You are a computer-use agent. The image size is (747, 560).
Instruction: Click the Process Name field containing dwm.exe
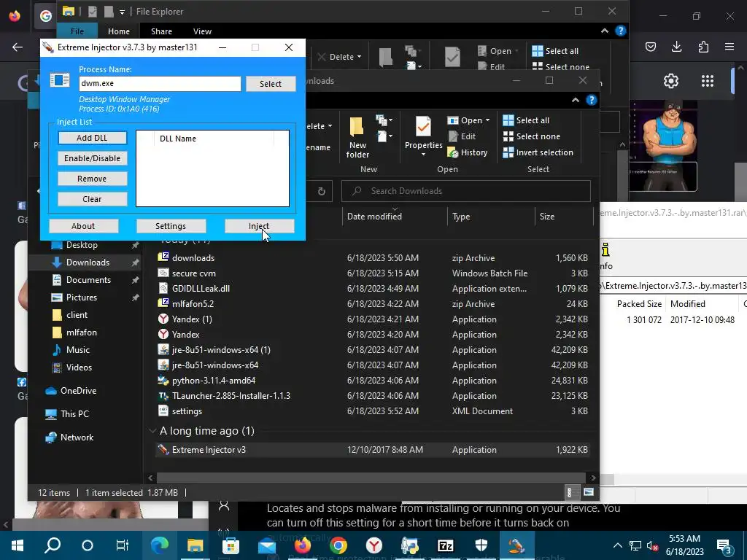pos(160,83)
